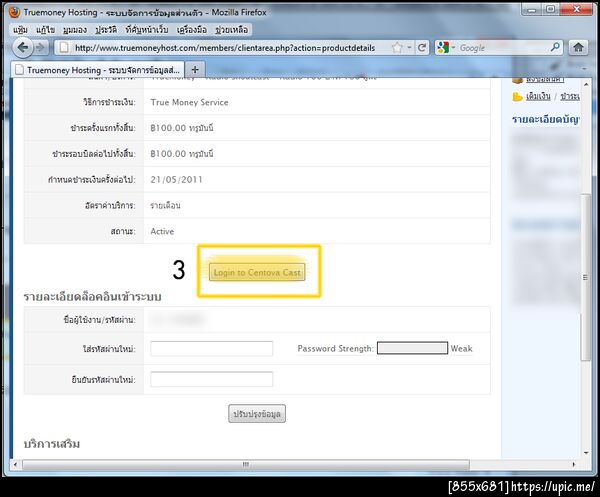Open the ประวัติ (History) menu
The width and height of the screenshot is (600, 497).
pyautogui.click(x=106, y=29)
